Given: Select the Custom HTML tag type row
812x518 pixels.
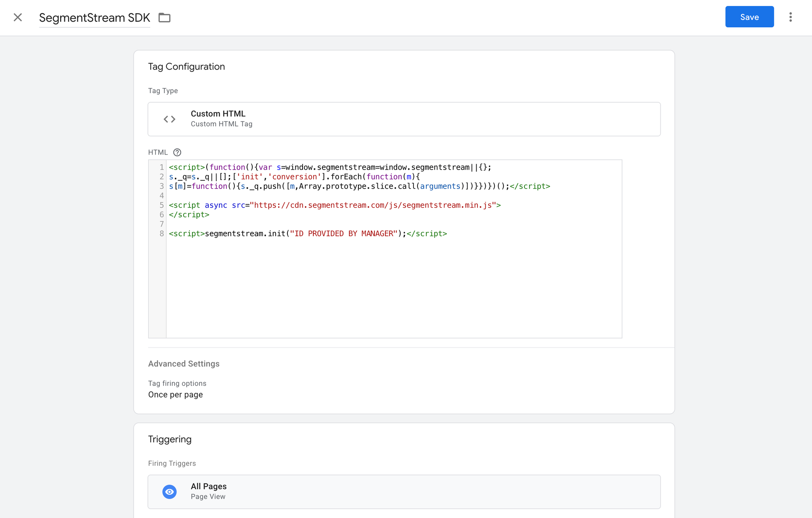Looking at the screenshot, I should pyautogui.click(x=404, y=119).
